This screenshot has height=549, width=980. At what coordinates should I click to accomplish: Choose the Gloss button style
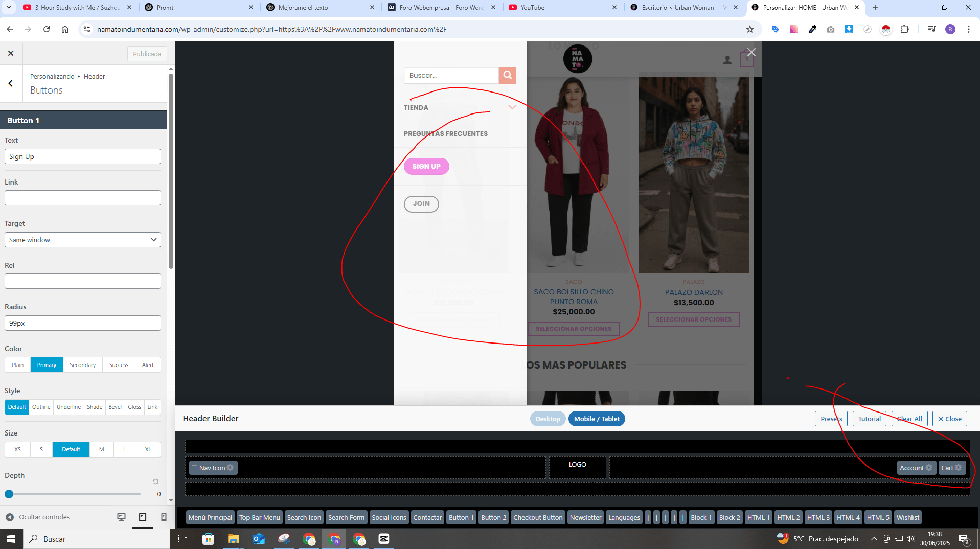pos(134,407)
